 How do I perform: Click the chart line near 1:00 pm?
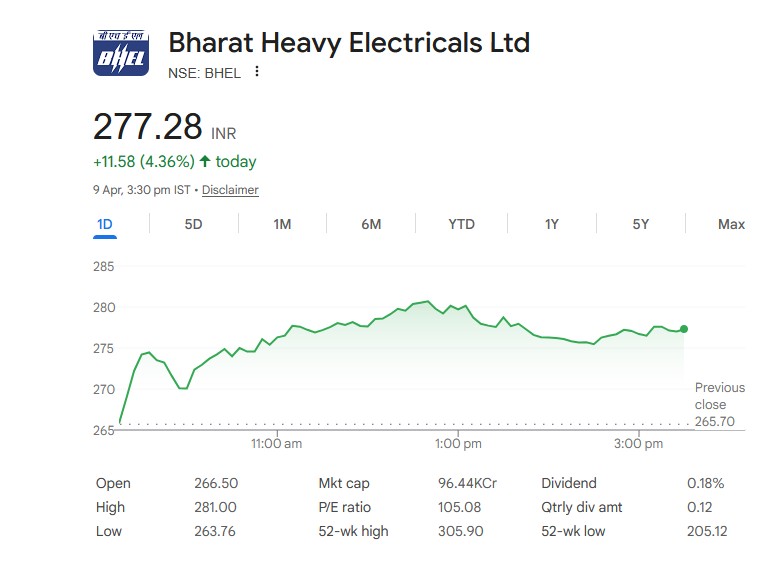click(x=459, y=308)
